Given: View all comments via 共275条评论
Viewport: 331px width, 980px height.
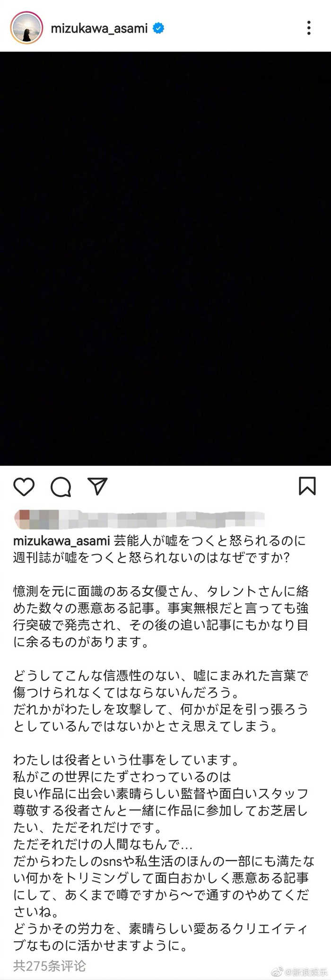Looking at the screenshot, I should tap(50, 965).
